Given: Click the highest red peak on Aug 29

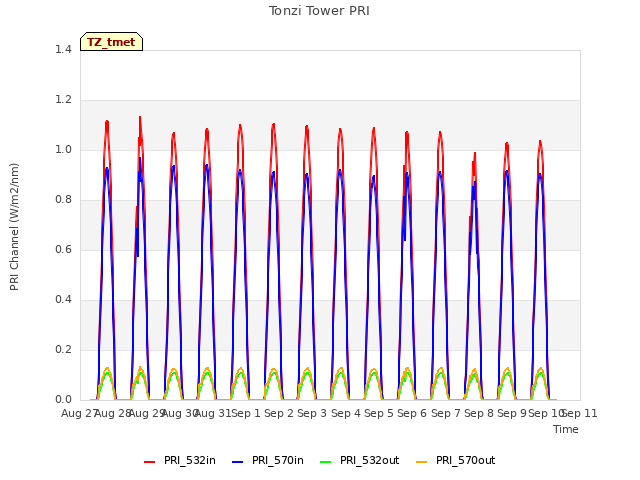Looking at the screenshot, I should click(140, 117).
